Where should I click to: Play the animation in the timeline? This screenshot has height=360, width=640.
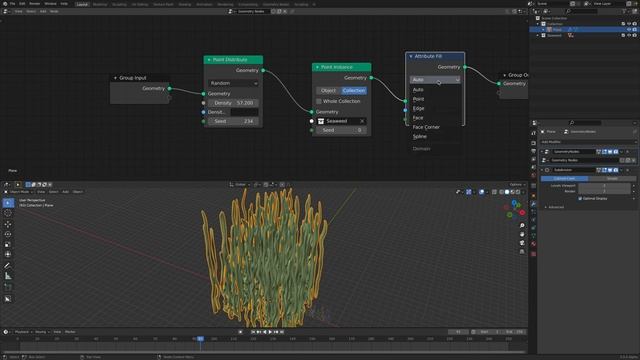270,332
